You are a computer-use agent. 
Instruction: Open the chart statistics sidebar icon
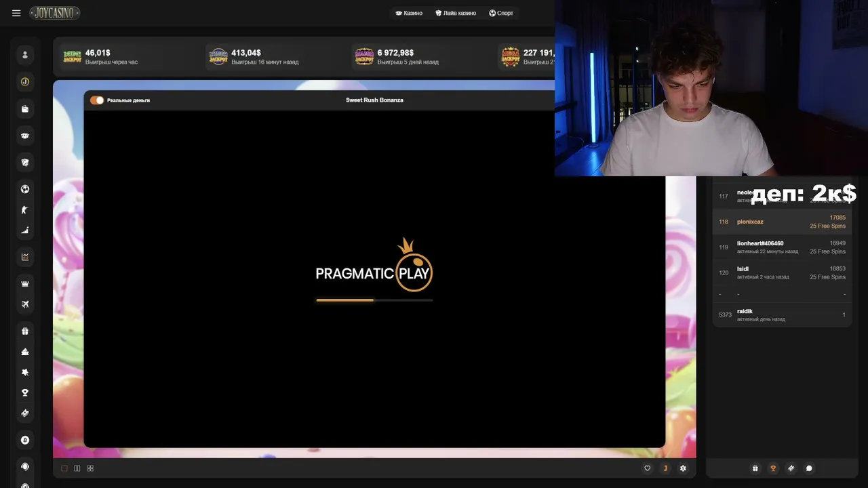[x=25, y=257]
